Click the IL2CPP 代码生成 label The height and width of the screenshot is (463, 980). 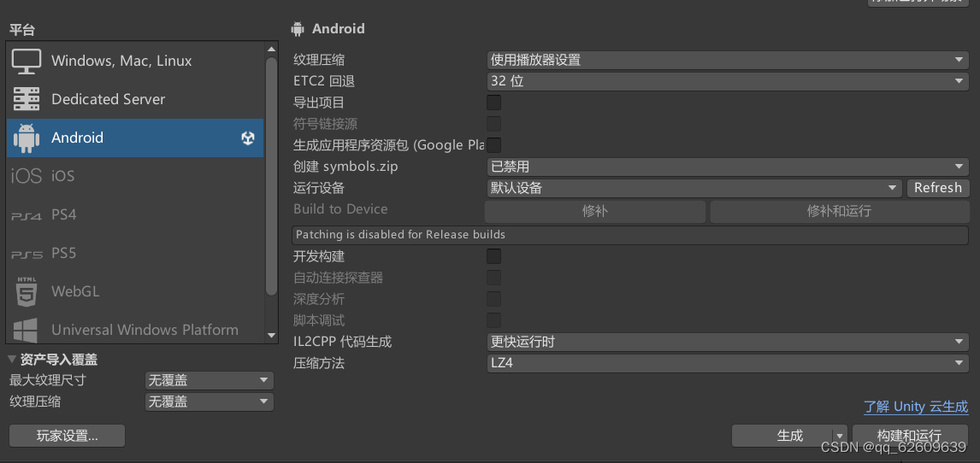coord(343,342)
